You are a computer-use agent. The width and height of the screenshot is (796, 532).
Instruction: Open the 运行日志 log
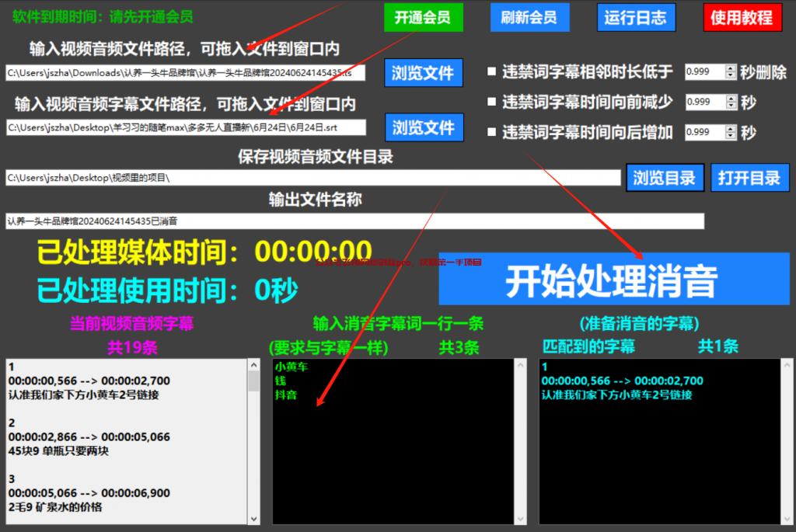point(636,17)
